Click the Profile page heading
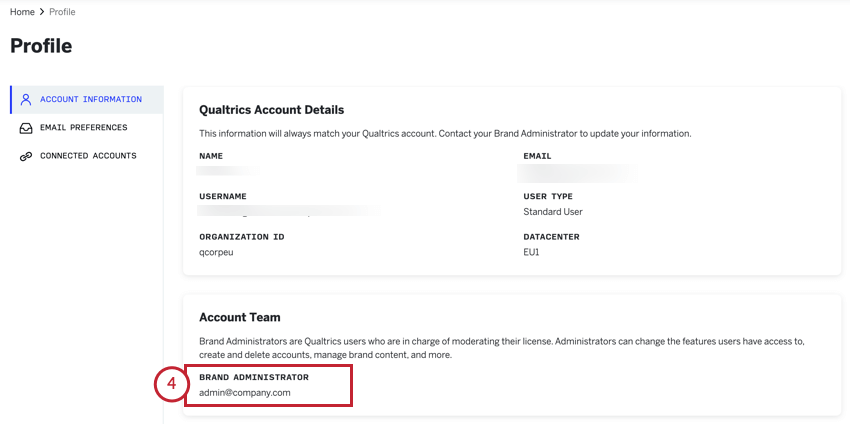This screenshot has height=424, width=850. [41, 46]
